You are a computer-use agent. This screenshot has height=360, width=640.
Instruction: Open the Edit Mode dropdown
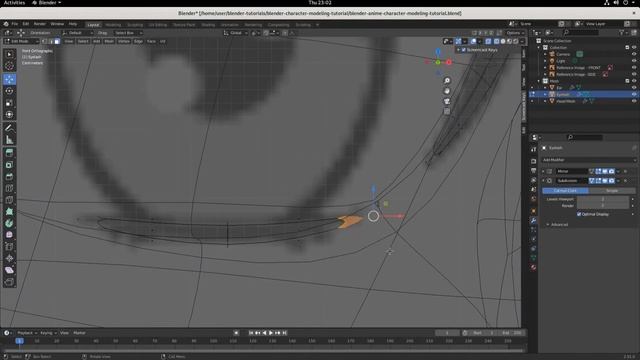(21, 41)
